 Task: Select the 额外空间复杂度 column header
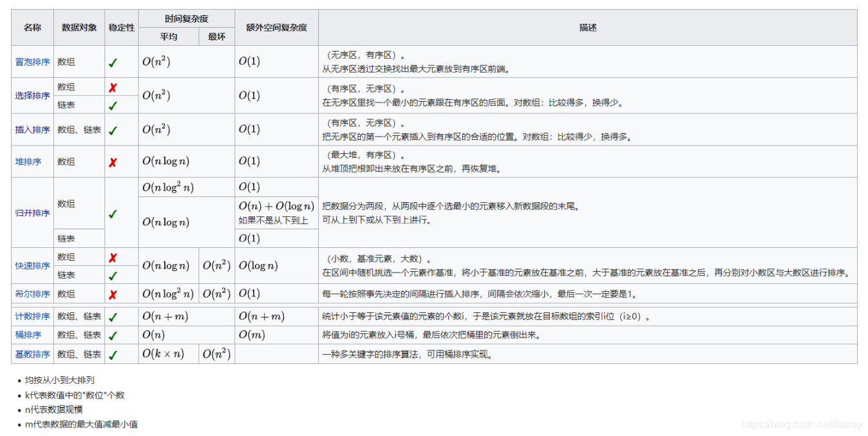coord(274,27)
